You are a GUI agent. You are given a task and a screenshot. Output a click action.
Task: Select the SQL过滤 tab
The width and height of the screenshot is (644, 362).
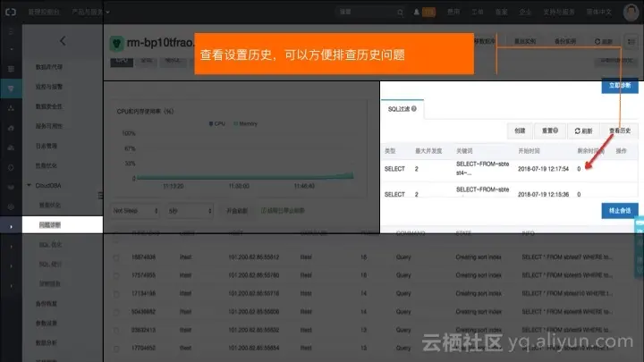coord(402,109)
